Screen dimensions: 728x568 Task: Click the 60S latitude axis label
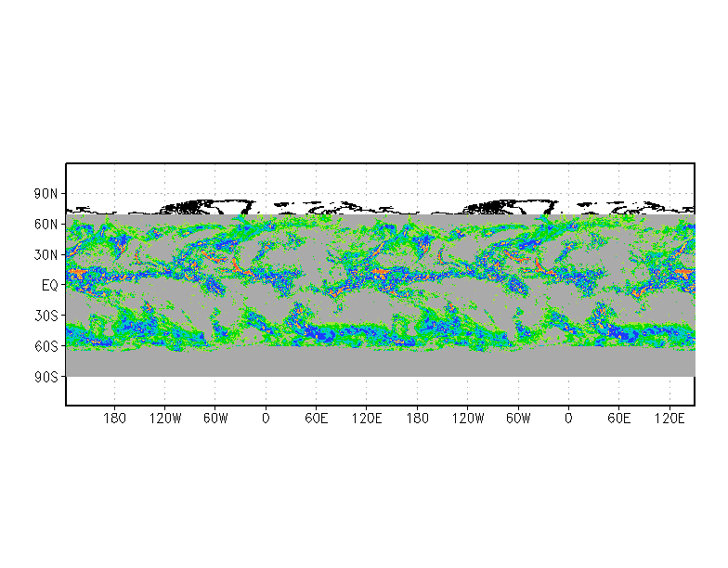pyautogui.click(x=46, y=346)
